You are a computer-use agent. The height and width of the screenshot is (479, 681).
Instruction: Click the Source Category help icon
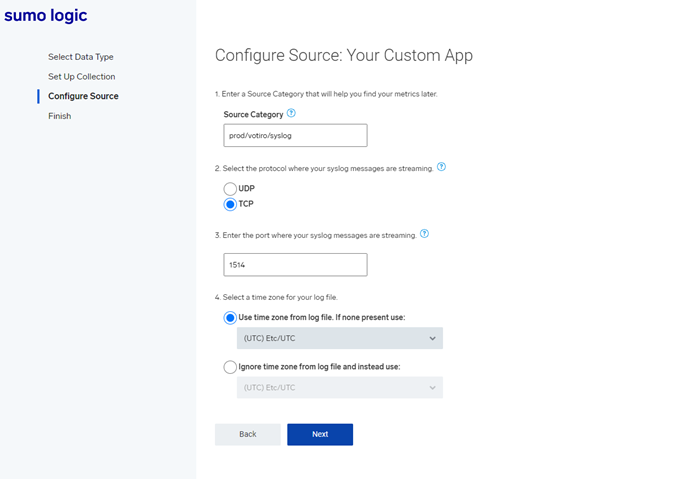coord(291,113)
